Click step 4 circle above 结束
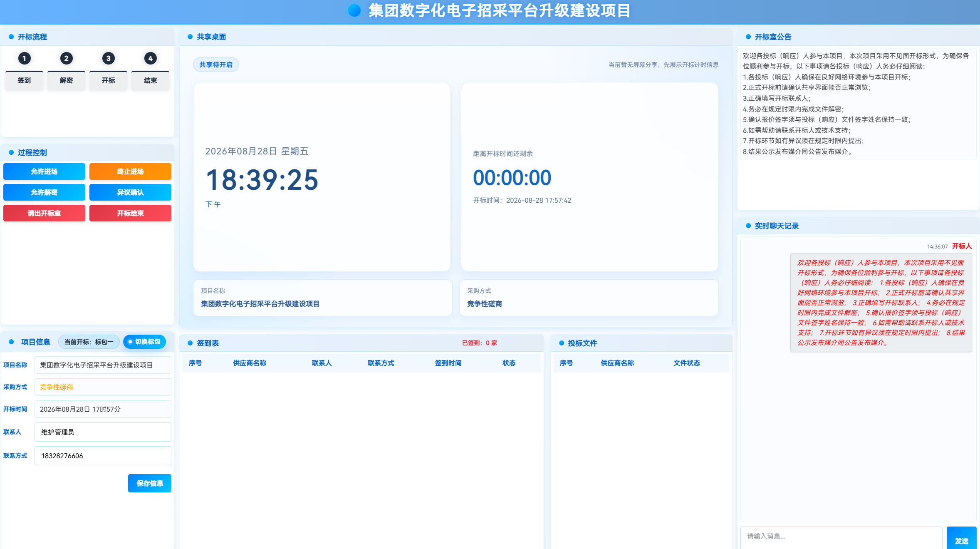This screenshot has width=980, height=549. [x=150, y=58]
